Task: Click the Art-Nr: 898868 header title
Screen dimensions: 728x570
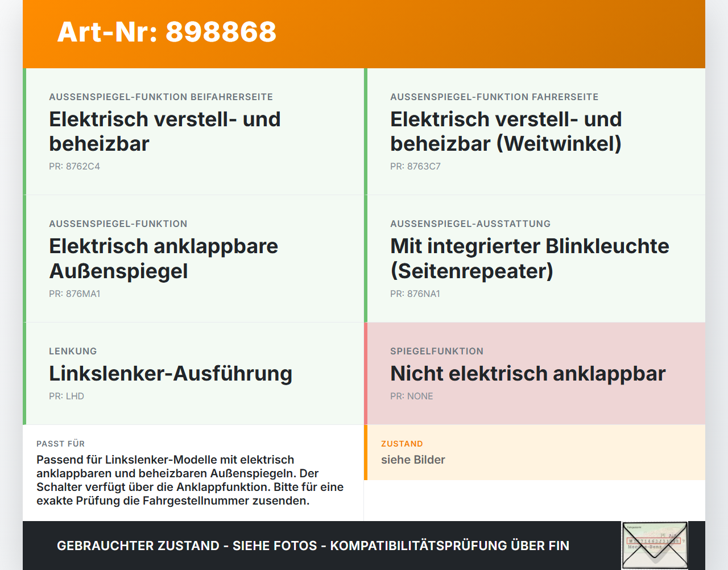Action: [x=167, y=32]
